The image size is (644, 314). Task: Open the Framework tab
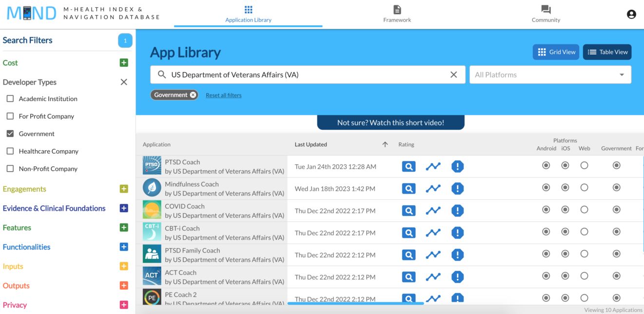click(397, 14)
